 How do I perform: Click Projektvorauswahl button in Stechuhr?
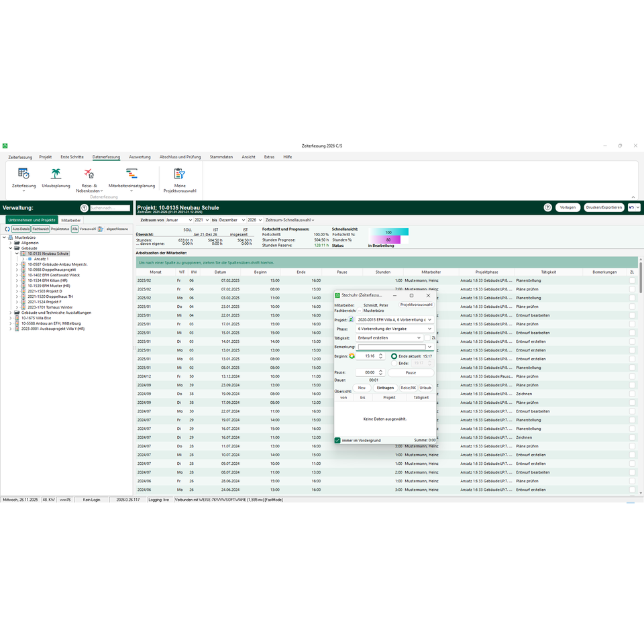416,305
